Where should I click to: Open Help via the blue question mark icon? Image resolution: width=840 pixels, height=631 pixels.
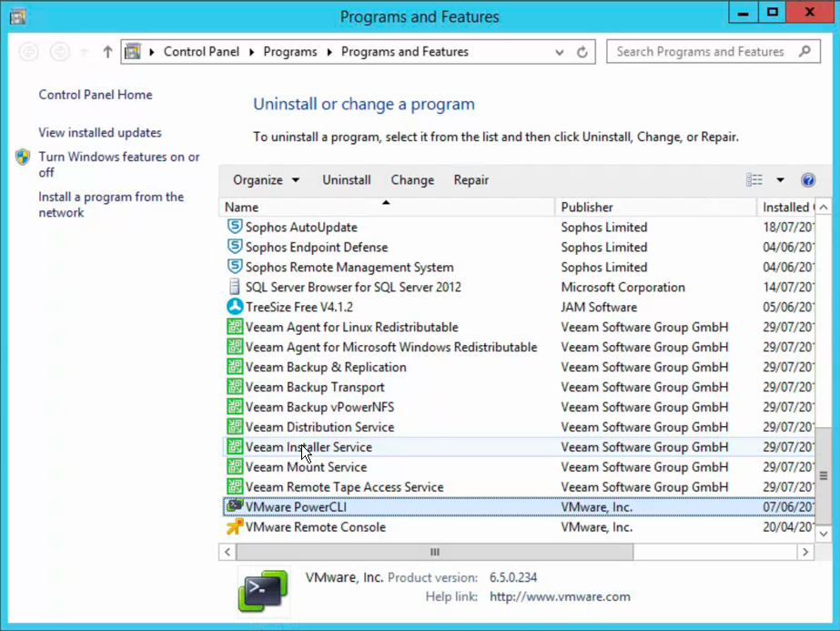click(x=808, y=179)
